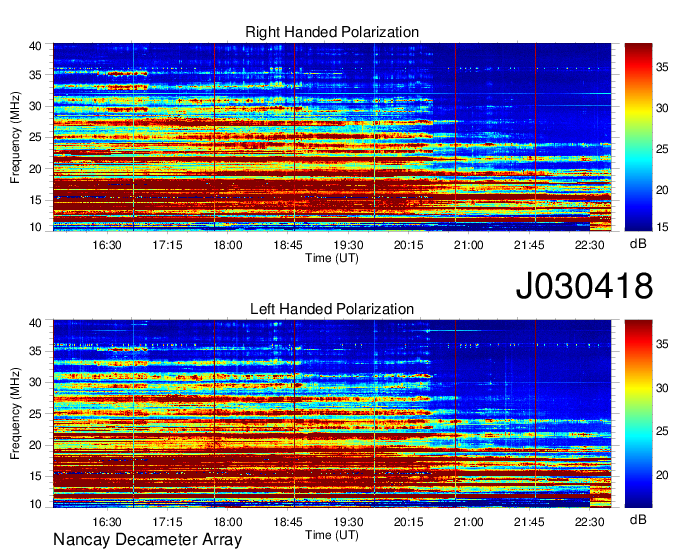Click the 25 MHz tick on top plot
This screenshot has height=552, width=680.
(x=36, y=137)
